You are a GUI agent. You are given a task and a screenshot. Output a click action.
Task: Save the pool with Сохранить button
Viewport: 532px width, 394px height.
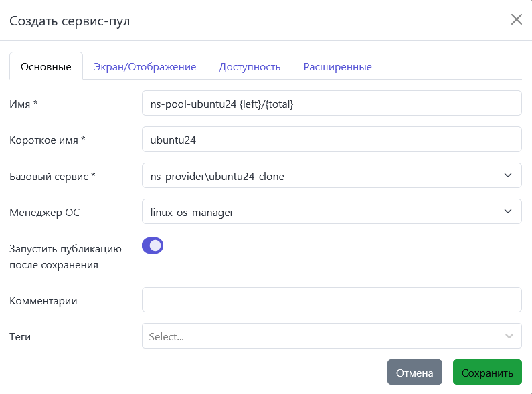click(486, 373)
